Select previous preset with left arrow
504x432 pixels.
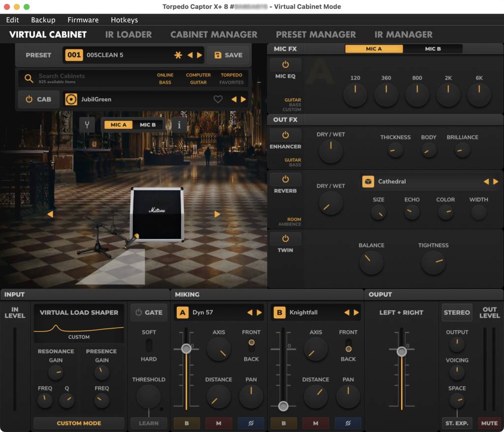190,55
